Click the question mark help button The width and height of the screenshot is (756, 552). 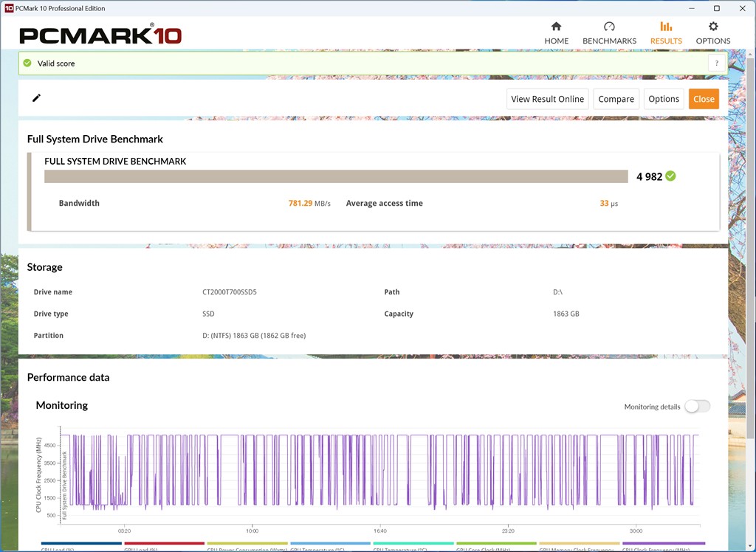(716, 63)
